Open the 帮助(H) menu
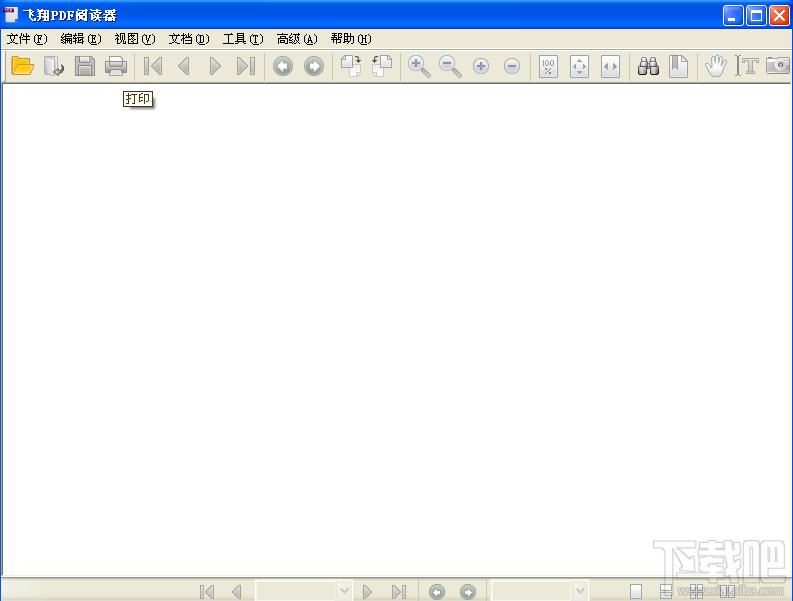This screenshot has width=793, height=601. (351, 39)
